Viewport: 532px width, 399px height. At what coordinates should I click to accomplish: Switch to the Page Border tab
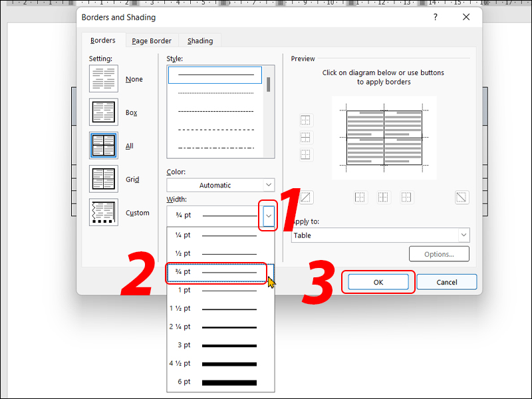(x=152, y=41)
